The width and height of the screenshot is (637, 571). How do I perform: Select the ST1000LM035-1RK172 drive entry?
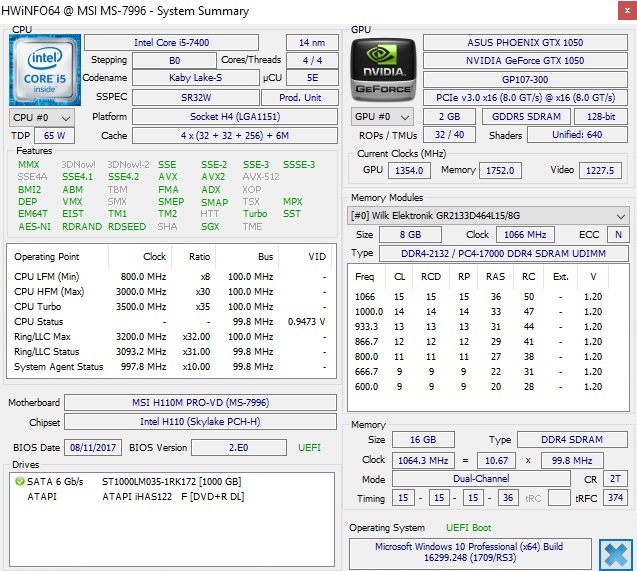171,482
